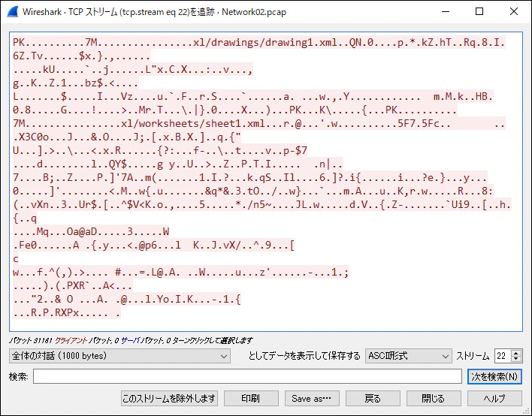The image size is (532, 416).
Task: Click the line g..K..Z.1...bz$
Action: tap(76, 83)
